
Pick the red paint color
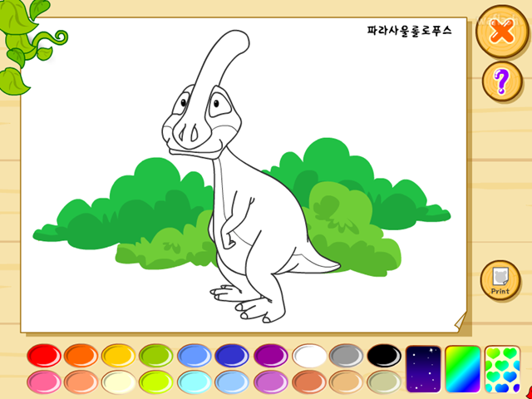tap(44, 356)
